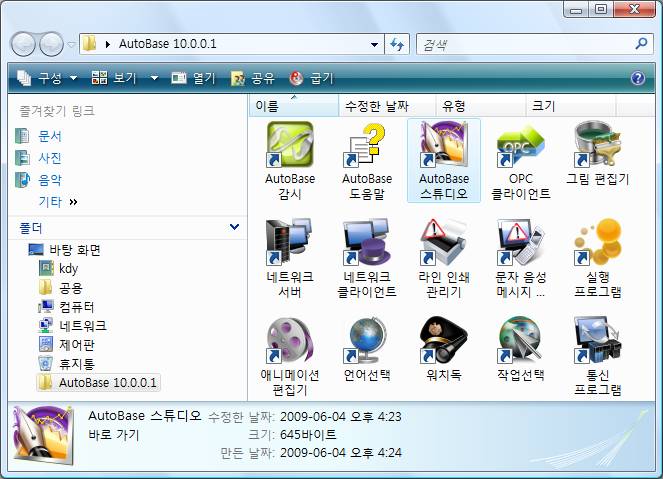Select the 언어선택 globe icon
This screenshot has height=479, width=663.
click(367, 340)
